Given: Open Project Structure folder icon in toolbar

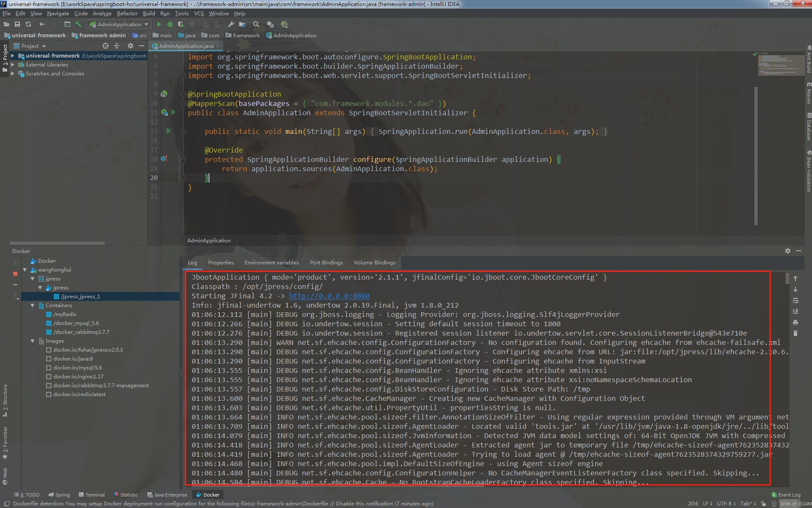Looking at the screenshot, I should (x=242, y=25).
